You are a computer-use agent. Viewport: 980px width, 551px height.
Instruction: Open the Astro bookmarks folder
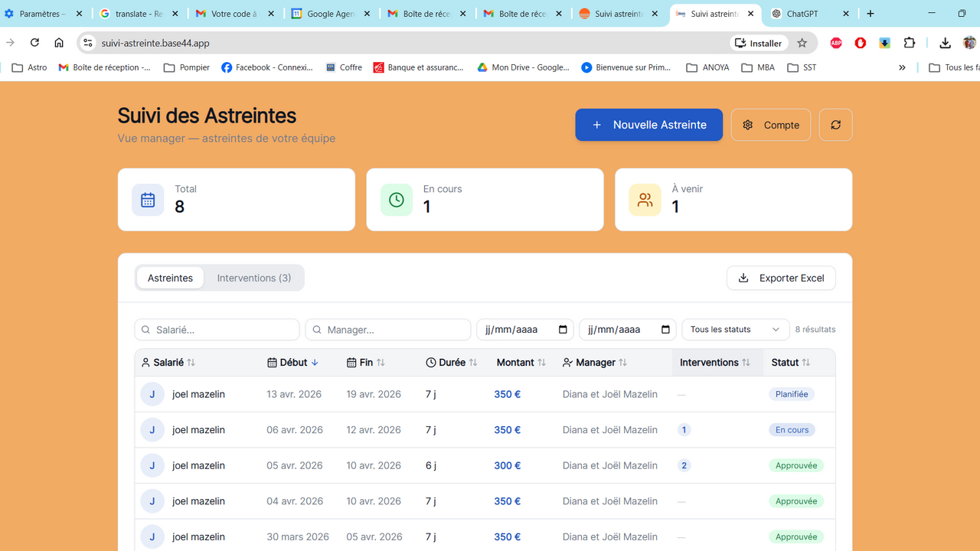point(29,67)
